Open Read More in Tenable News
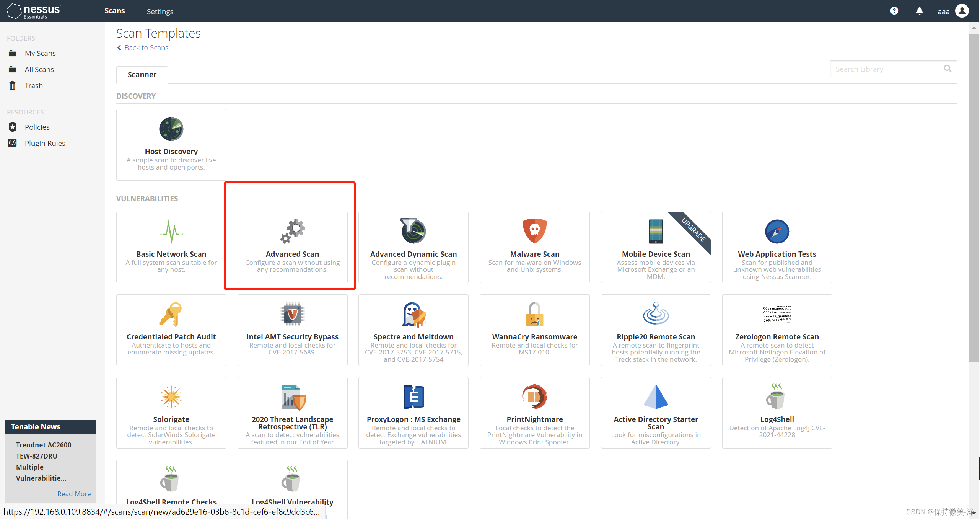The width and height of the screenshot is (980, 519). 74,494
